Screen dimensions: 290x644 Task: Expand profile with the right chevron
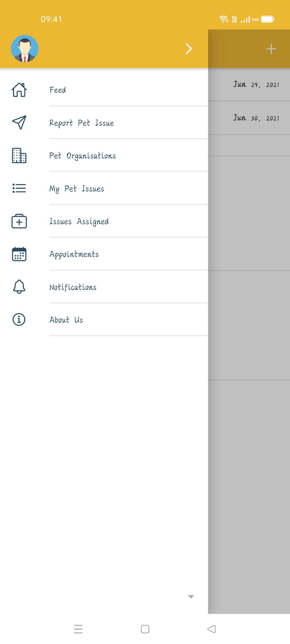[189, 49]
